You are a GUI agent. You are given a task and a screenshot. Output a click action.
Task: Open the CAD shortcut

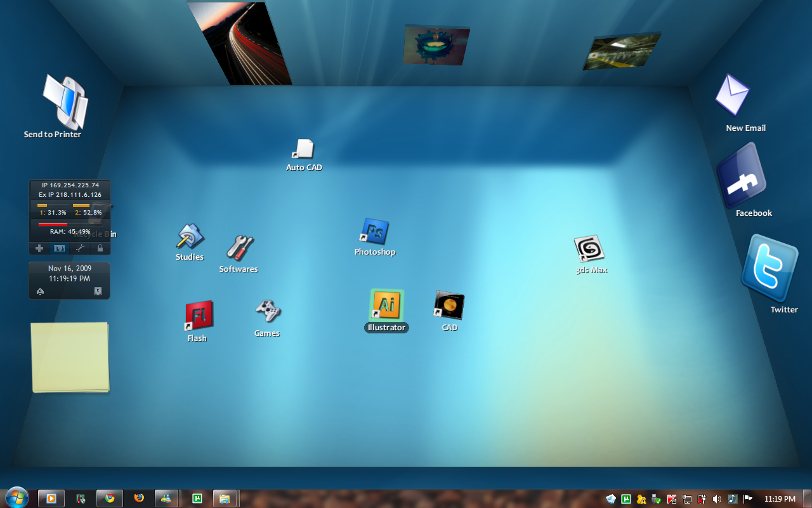(449, 304)
